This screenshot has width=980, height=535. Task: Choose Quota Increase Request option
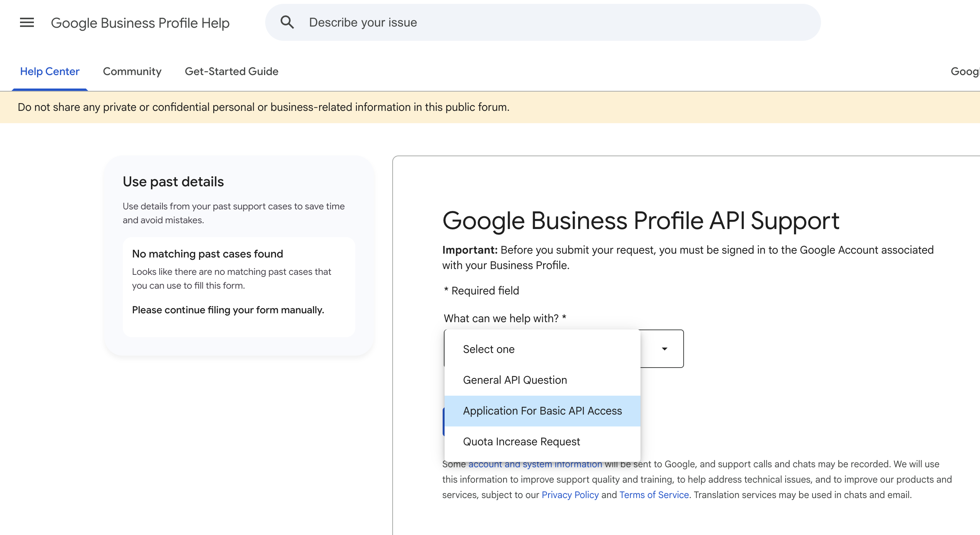[x=522, y=441]
